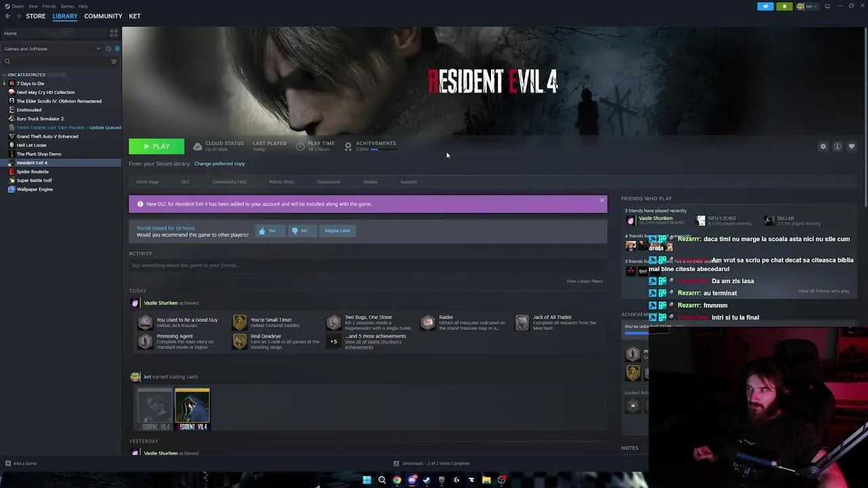This screenshot has height=488, width=868.
Task: Select Grand Theft Auto V Enhanced
Action: tap(47, 136)
